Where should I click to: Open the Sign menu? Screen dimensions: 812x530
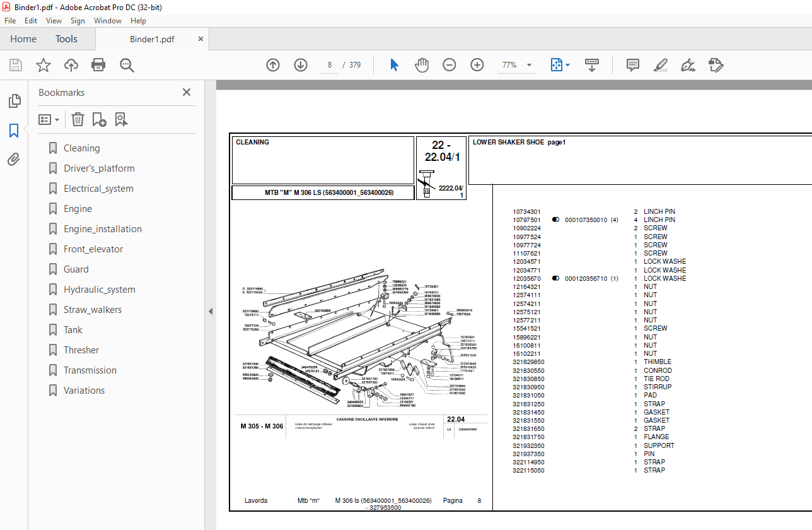(78, 21)
